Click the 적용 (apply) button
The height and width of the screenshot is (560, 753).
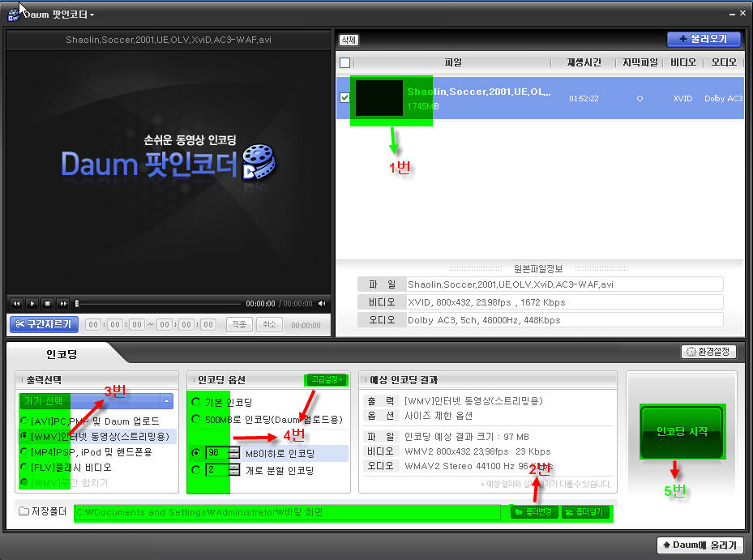click(x=239, y=325)
